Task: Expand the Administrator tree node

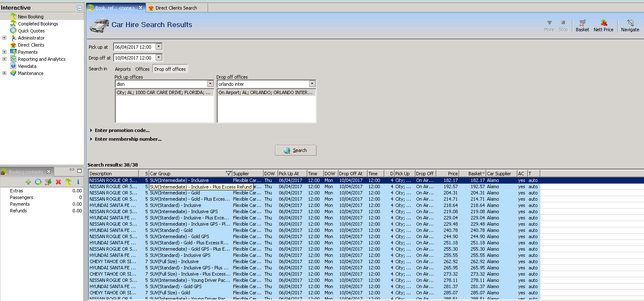Action: (5, 38)
